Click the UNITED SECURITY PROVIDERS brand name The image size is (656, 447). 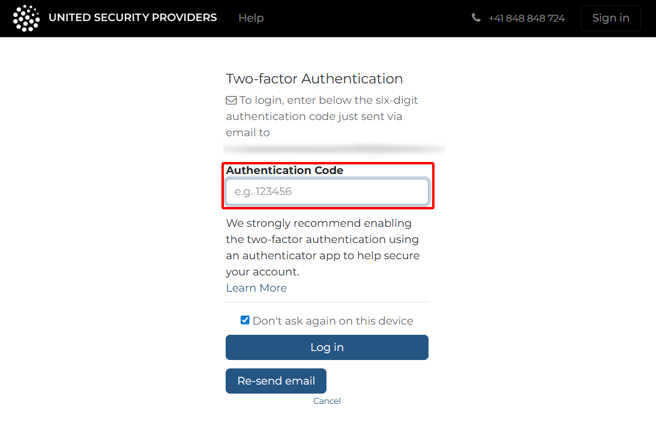coord(132,18)
